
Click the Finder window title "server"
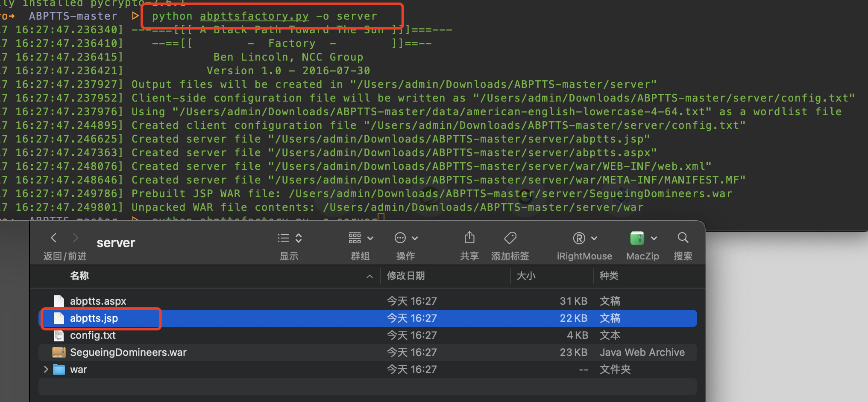pyautogui.click(x=116, y=243)
